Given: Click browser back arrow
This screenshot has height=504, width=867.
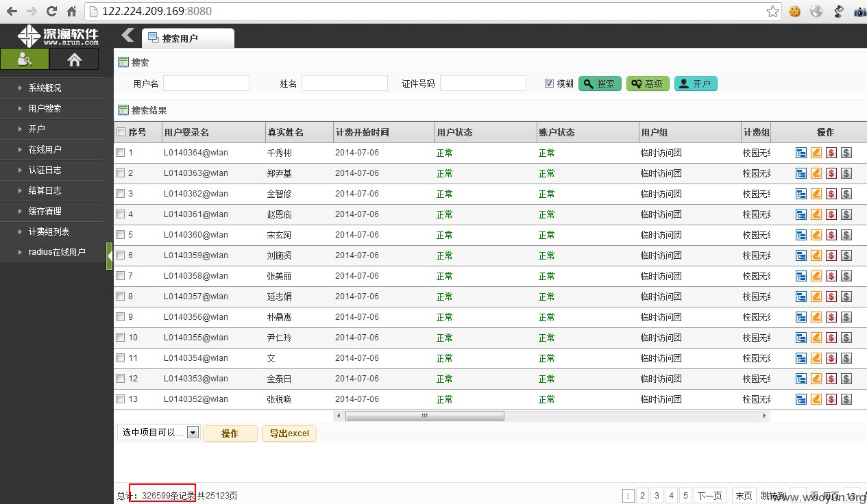Looking at the screenshot, I should point(12,11).
